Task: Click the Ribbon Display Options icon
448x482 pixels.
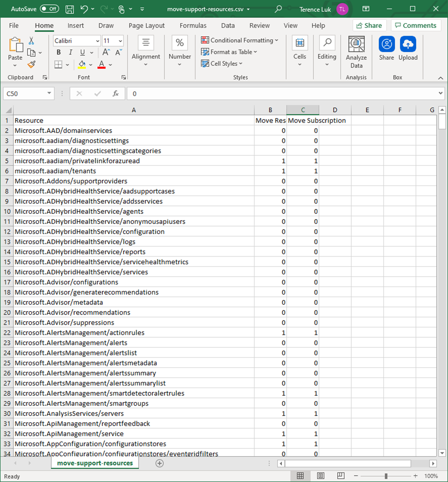Action: 366,9
